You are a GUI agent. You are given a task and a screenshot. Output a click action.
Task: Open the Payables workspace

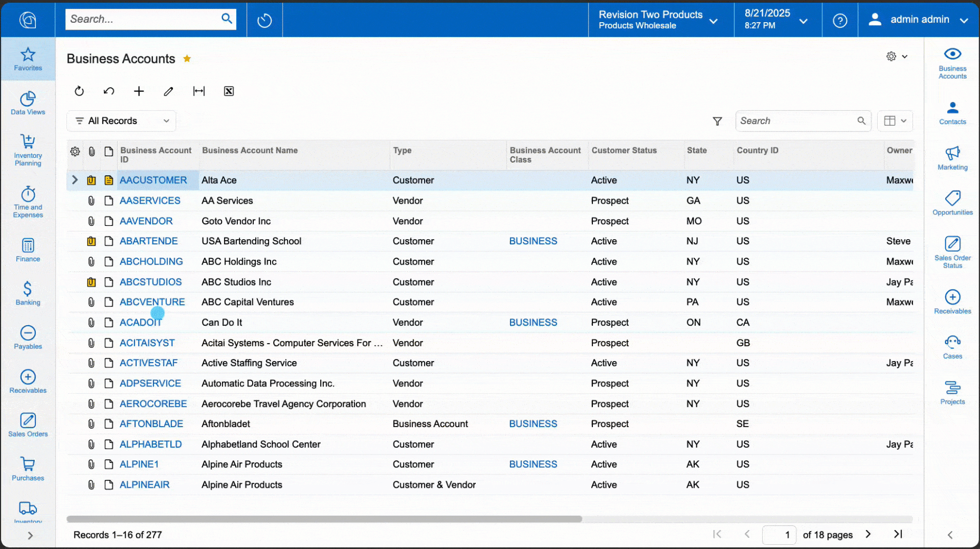pyautogui.click(x=28, y=337)
